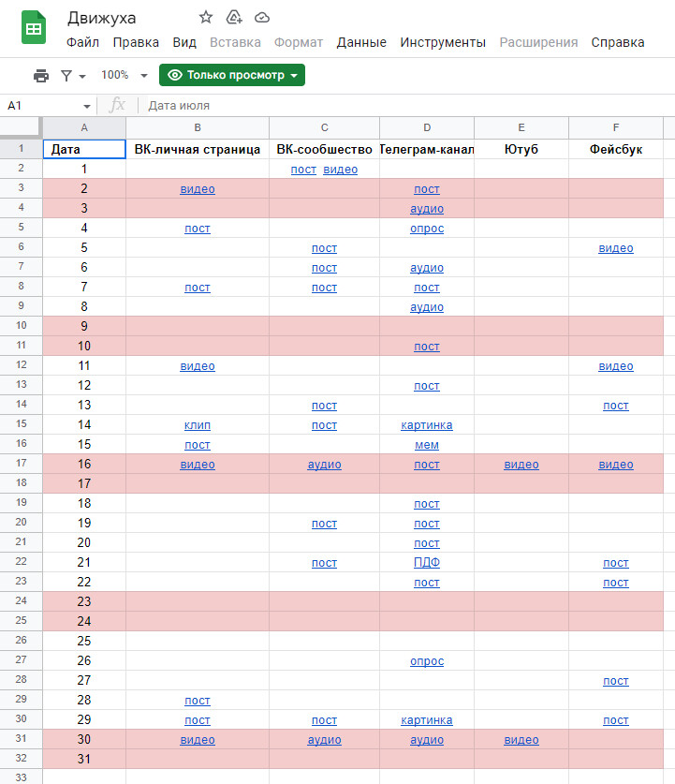The width and height of the screenshot is (675, 784).
Task: Open the Файл menu
Action: point(82,42)
